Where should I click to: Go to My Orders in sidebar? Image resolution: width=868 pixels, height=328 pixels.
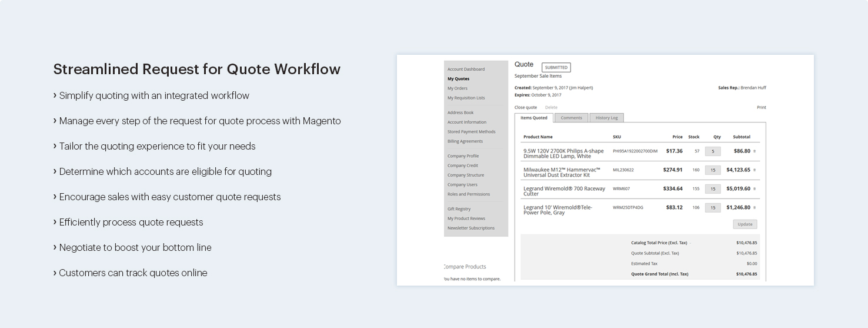pyautogui.click(x=458, y=88)
